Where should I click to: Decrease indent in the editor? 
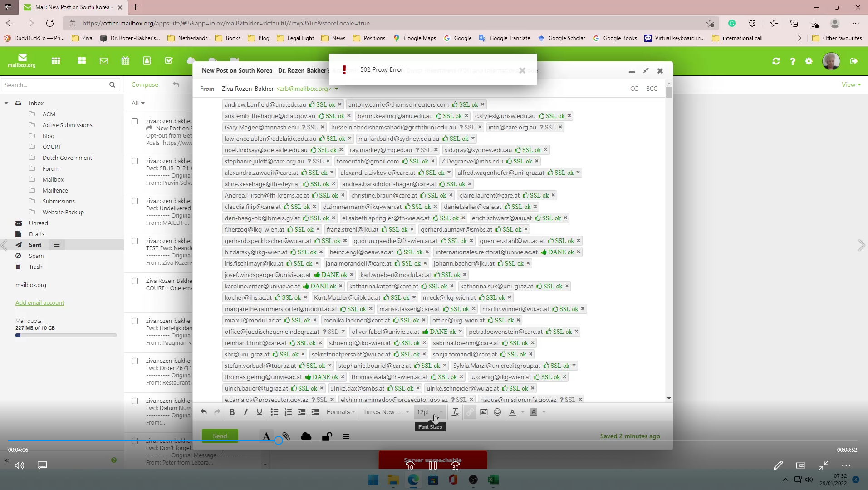tap(302, 412)
